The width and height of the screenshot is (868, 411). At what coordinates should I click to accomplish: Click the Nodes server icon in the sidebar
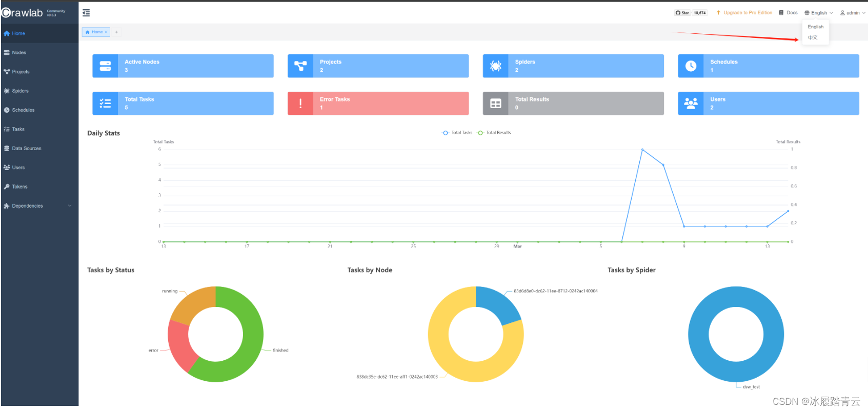pyautogui.click(x=7, y=52)
